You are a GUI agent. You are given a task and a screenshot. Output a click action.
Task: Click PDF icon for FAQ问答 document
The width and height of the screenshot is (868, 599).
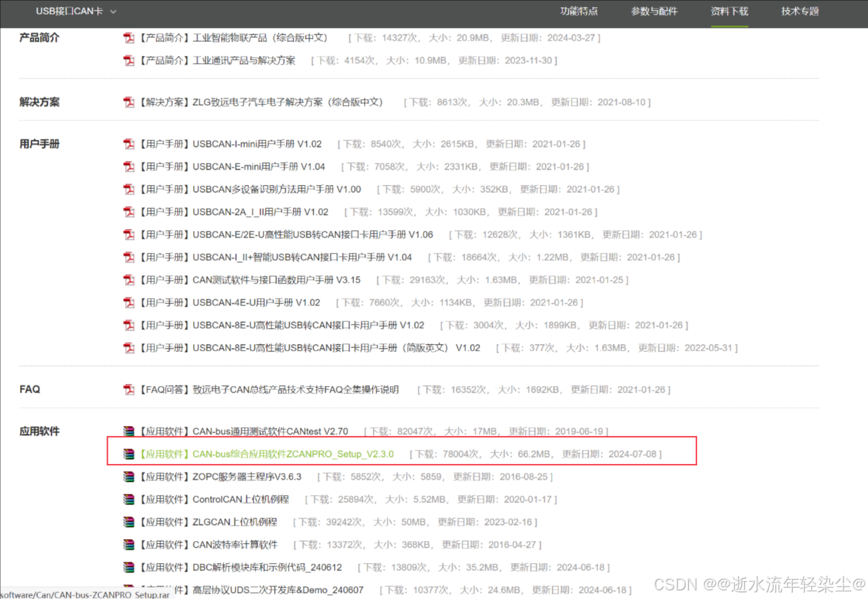coord(128,390)
